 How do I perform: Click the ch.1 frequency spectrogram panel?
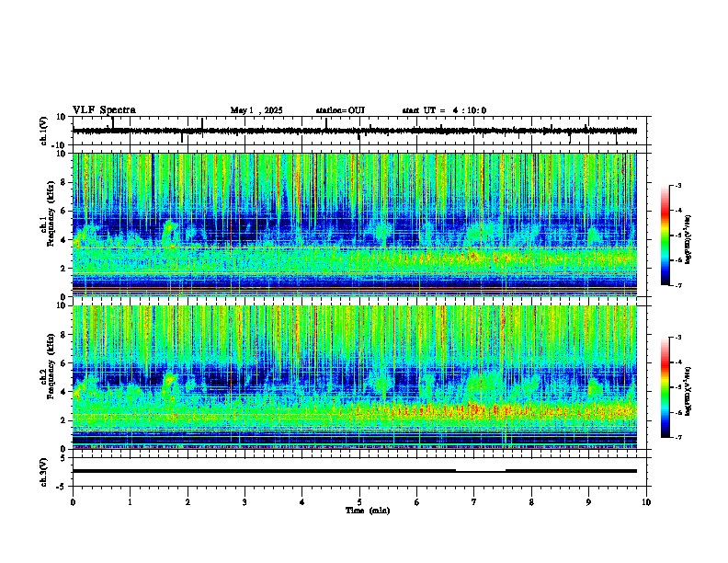[x=355, y=224]
